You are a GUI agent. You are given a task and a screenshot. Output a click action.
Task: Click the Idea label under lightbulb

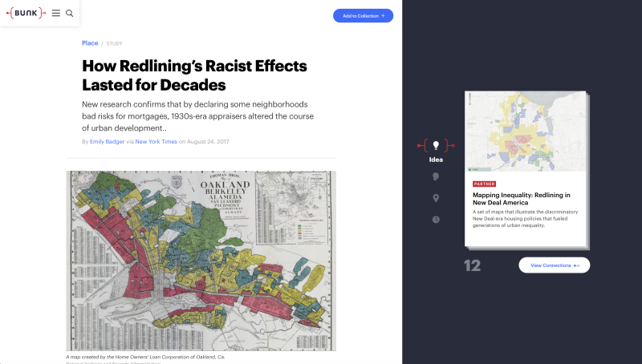pyautogui.click(x=436, y=160)
